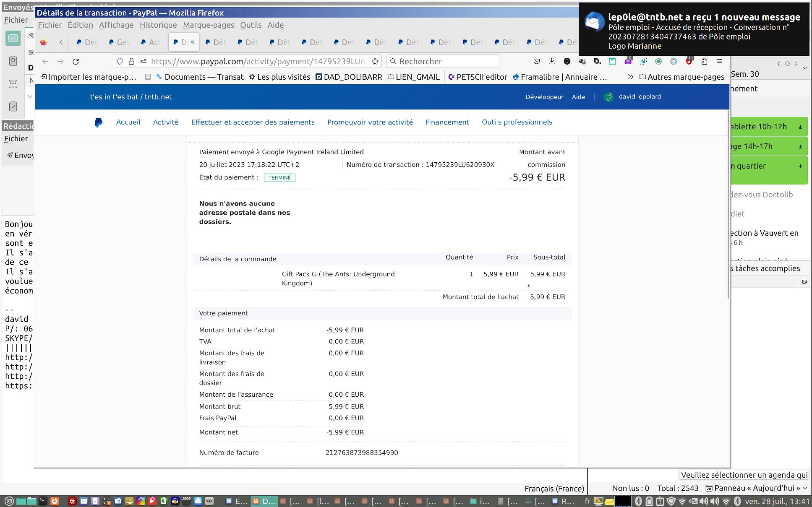This screenshot has height=507, width=812.
Task: Go to PayPal Activité page
Action: pos(166,122)
